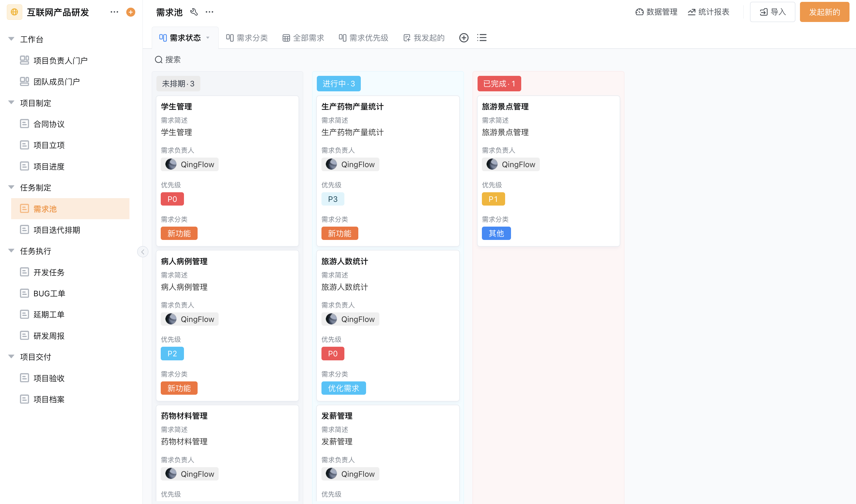Viewport: 856px width, 504px height.
Task: Click the search magnifier icon
Action: pos(159,60)
